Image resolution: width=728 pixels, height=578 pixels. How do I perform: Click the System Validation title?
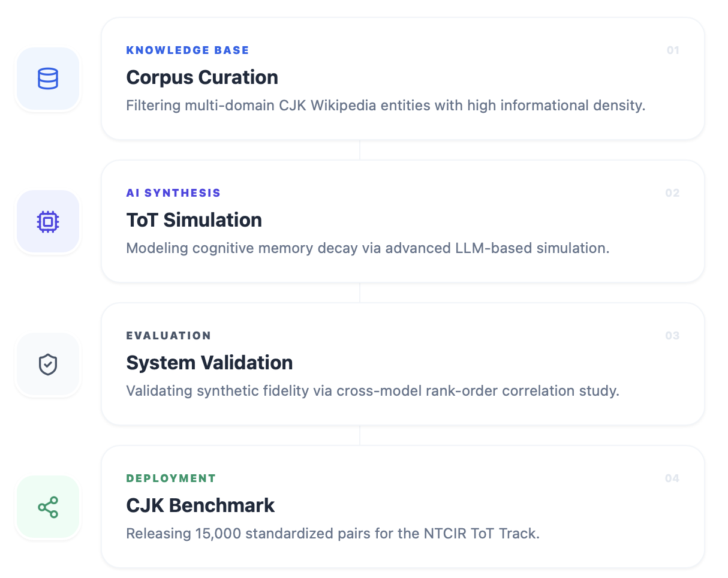209,363
